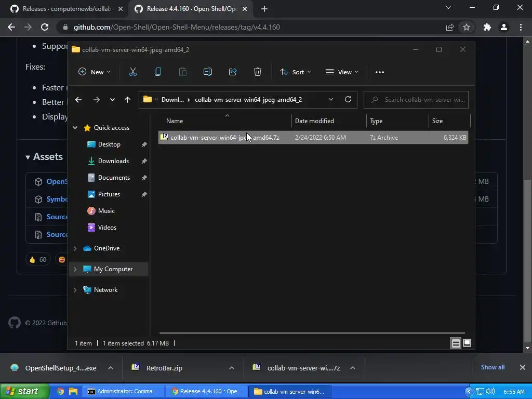532x399 pixels.
Task: Click the Explorer search box
Action: click(x=416, y=100)
